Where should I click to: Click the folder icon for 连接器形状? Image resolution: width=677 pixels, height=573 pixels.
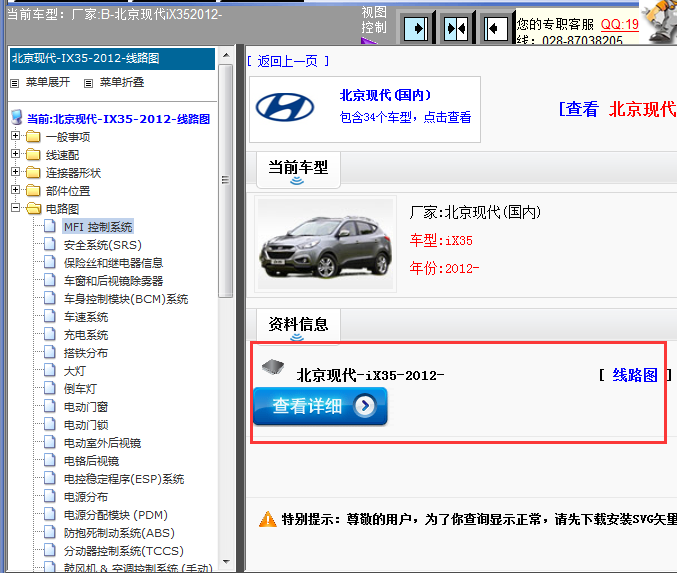33,173
